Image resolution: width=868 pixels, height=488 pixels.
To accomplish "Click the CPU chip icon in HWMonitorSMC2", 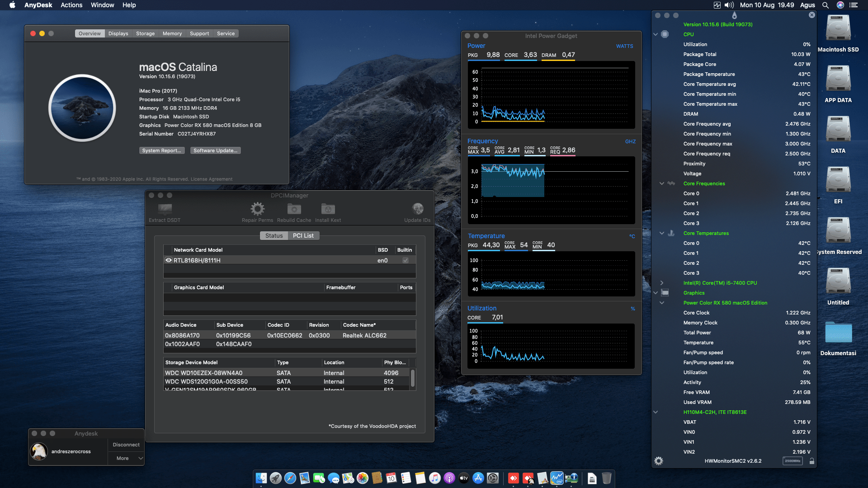I will tap(664, 34).
